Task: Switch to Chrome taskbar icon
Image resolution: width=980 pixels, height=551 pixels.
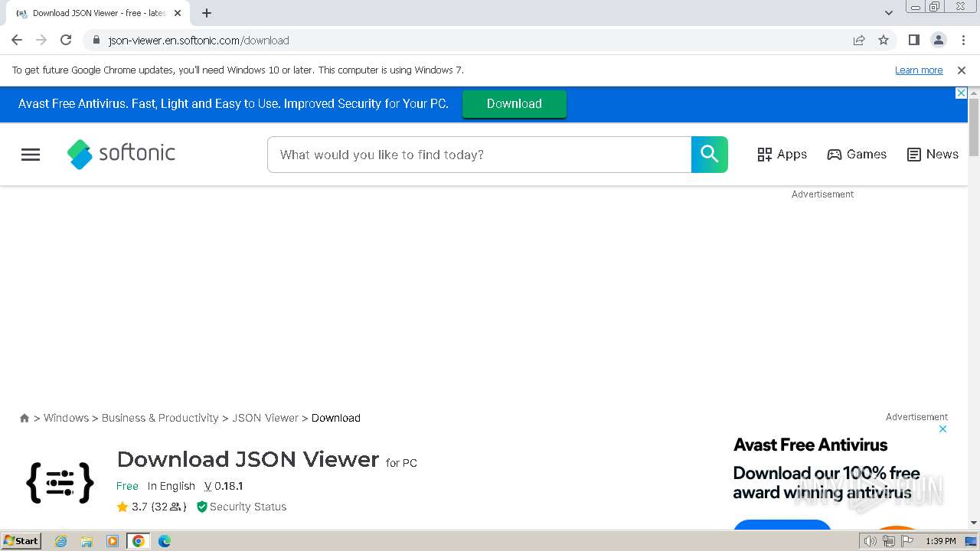Action: [139, 541]
